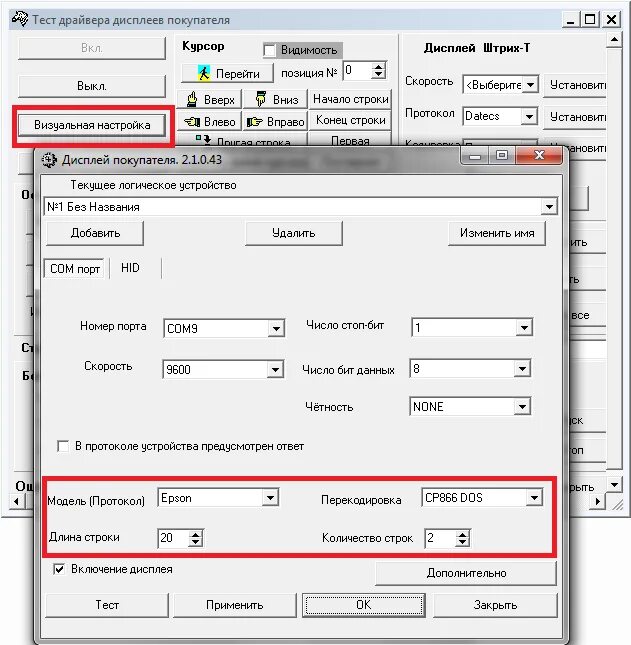The image size is (631, 645).
Task: Open the Число бит данных dropdown
Action: pyautogui.click(x=522, y=369)
